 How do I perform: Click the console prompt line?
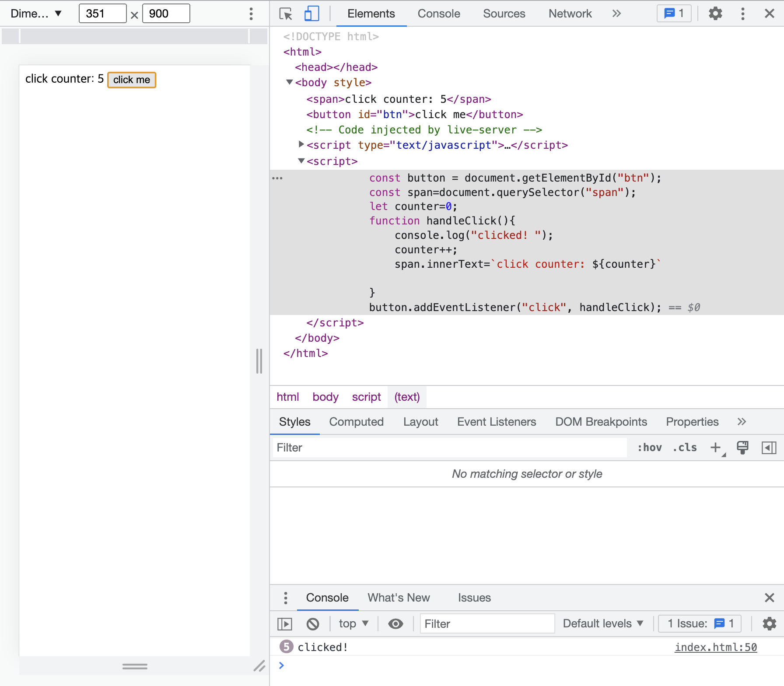[527, 665]
